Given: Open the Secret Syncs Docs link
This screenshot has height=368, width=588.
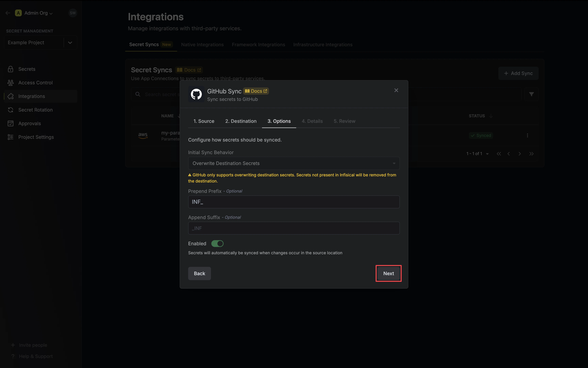Looking at the screenshot, I should point(189,70).
